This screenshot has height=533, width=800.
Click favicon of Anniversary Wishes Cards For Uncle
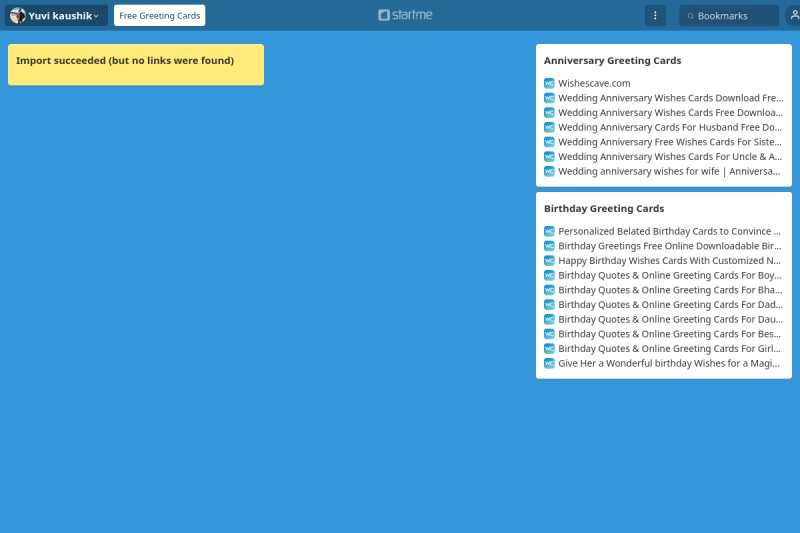pyautogui.click(x=549, y=157)
